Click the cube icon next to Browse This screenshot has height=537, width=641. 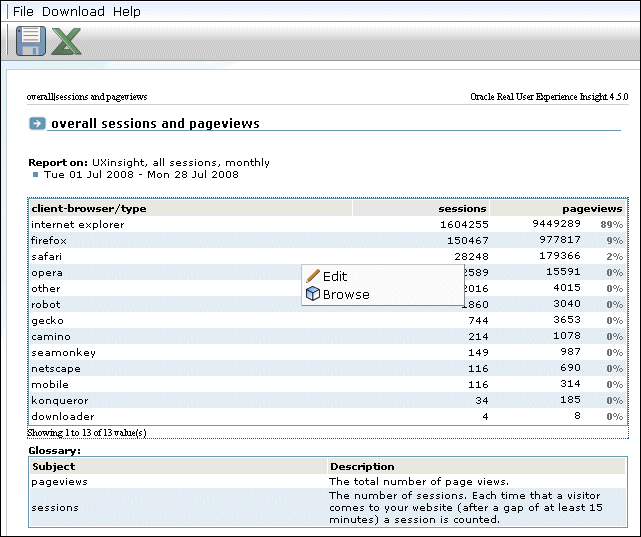[x=313, y=294]
